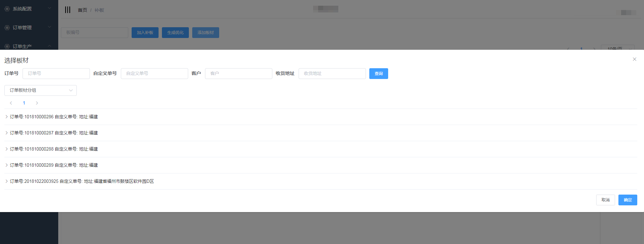Expand order 101810000287 row
The image size is (644, 244).
point(6,133)
